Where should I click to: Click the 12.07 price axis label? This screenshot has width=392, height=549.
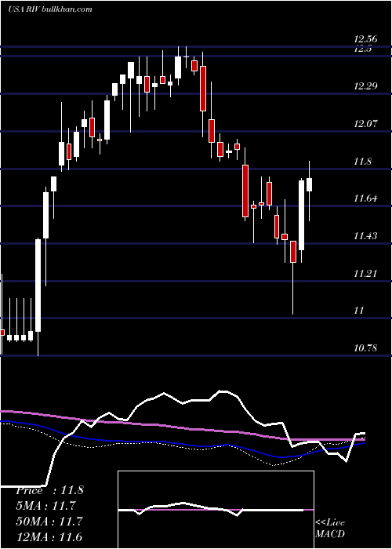coord(365,123)
